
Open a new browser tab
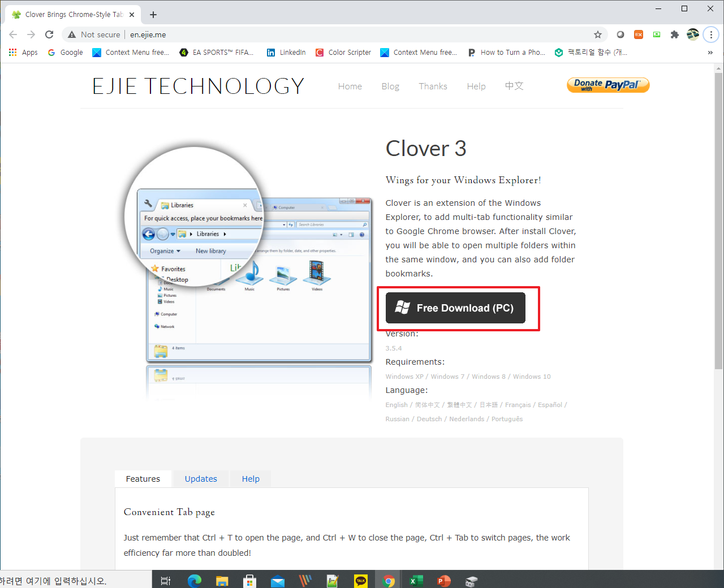[x=153, y=15]
